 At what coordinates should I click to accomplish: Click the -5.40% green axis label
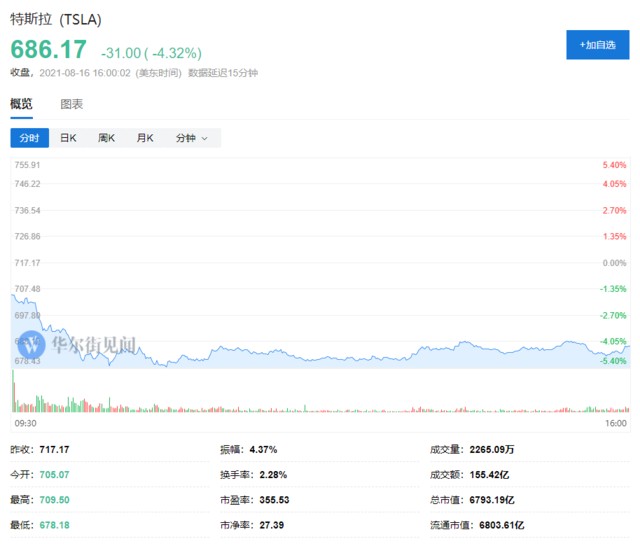(613, 361)
